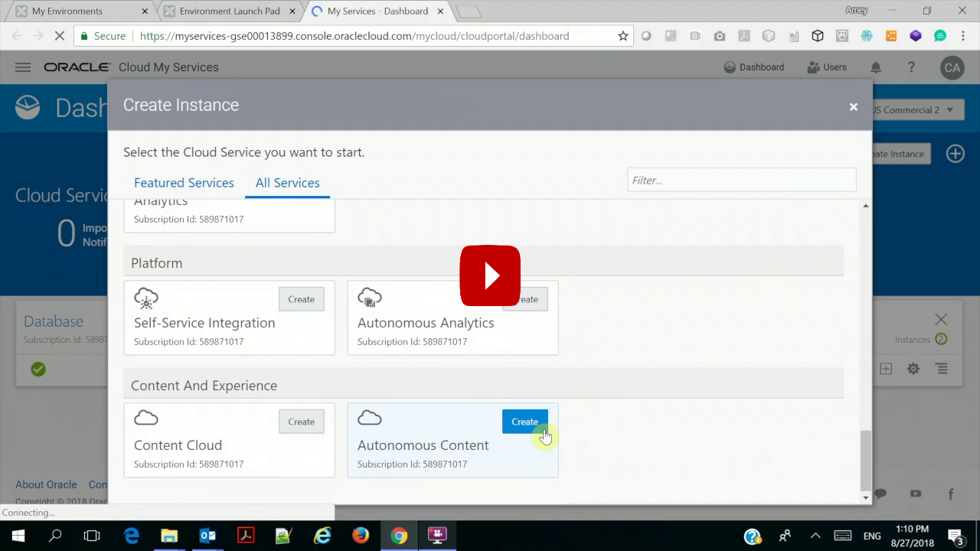Show hidden system tray icons

point(815,536)
